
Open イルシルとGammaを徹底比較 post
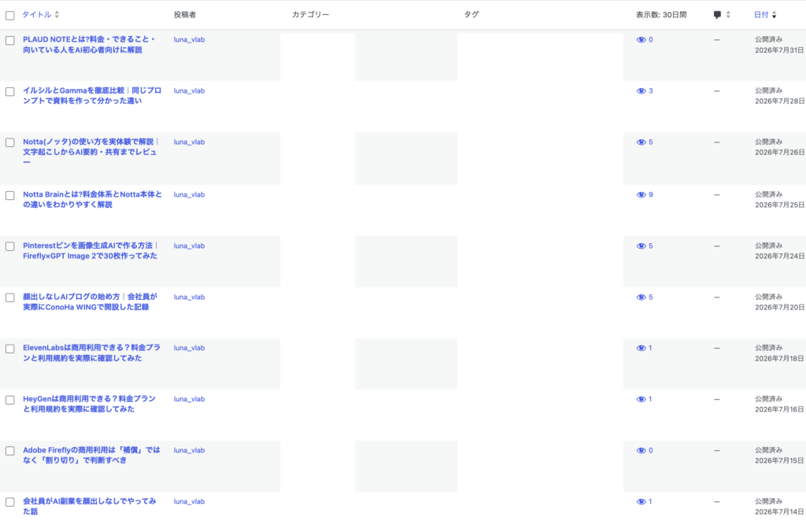pos(92,95)
